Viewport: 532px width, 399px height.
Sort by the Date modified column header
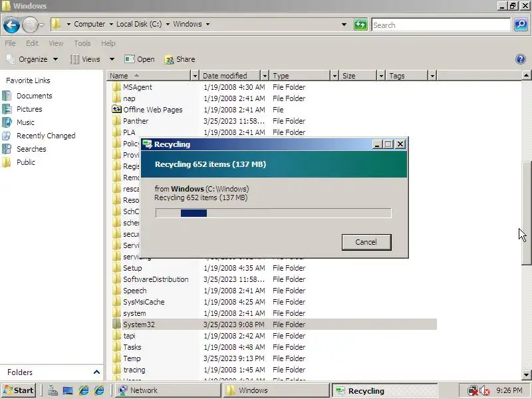(x=230, y=76)
